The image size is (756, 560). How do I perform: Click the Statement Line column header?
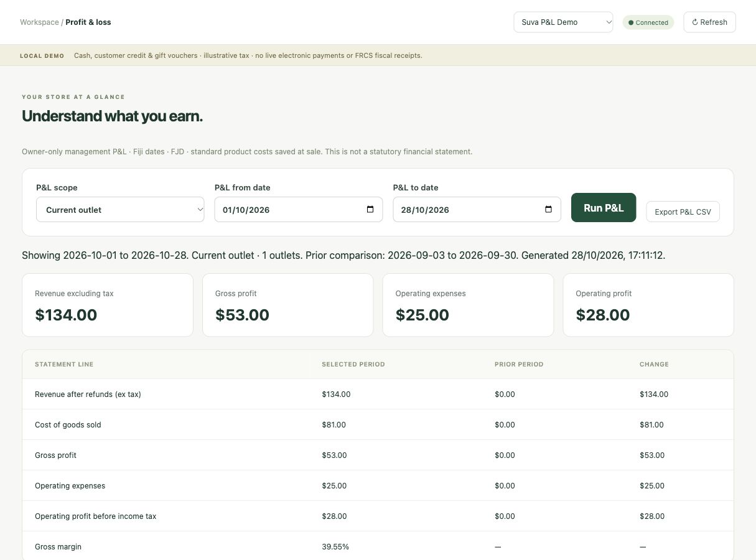pos(64,364)
